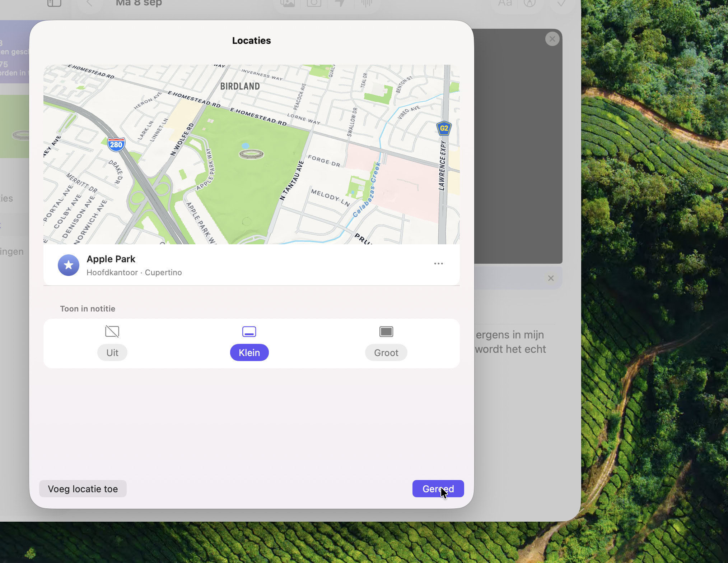The width and height of the screenshot is (728, 563).
Task: Toggle the sidebar icon in toolbar
Action: (x=54, y=3)
